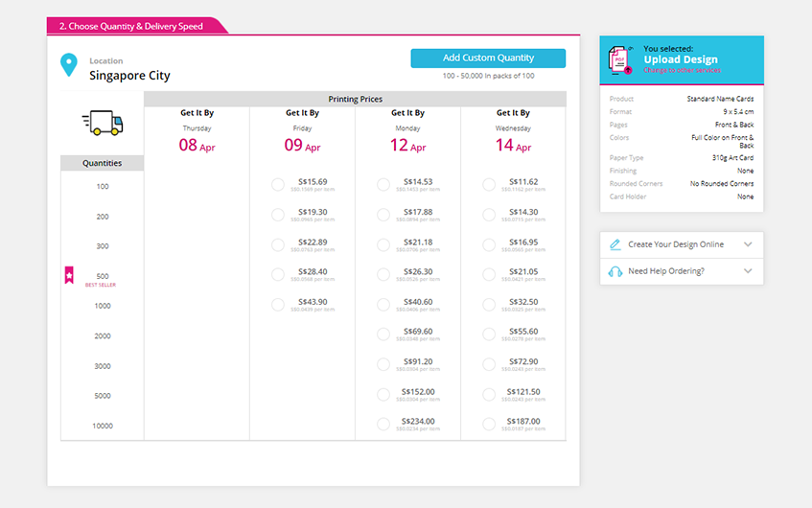Screen dimensions: 812x508
Task: Select S$26.30 option for Monday delivery
Action: pos(383,275)
